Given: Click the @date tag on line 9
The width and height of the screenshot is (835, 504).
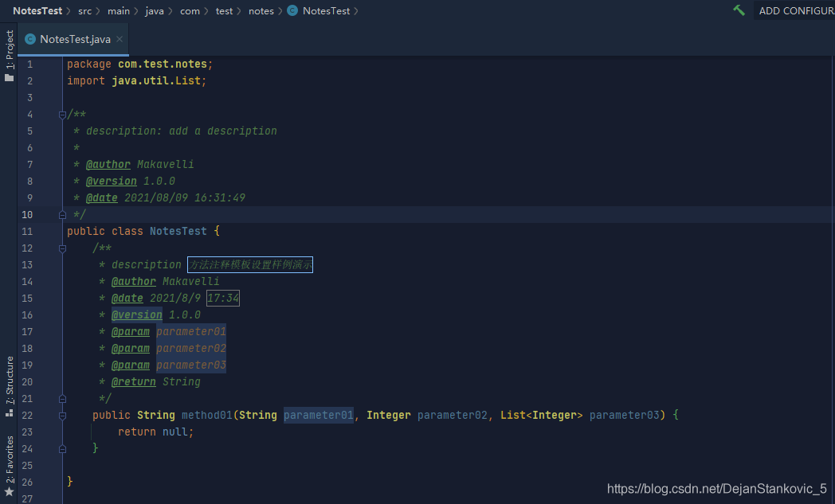Looking at the screenshot, I should point(102,198).
